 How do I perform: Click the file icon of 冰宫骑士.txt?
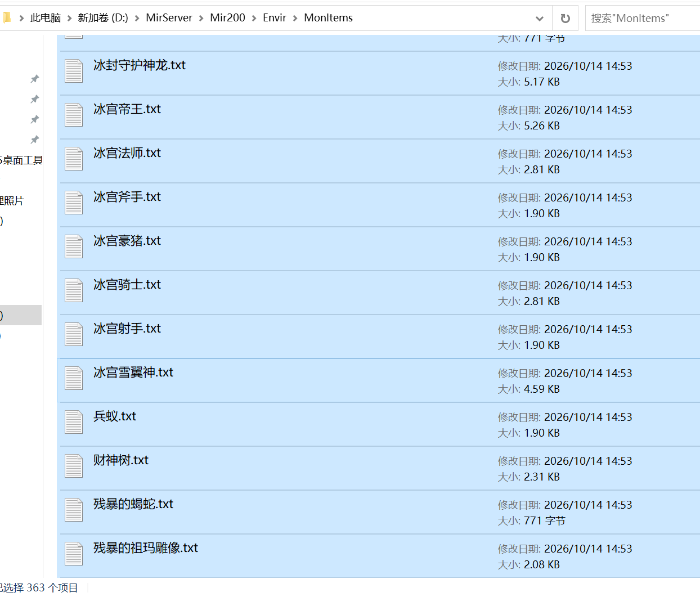[x=74, y=291]
